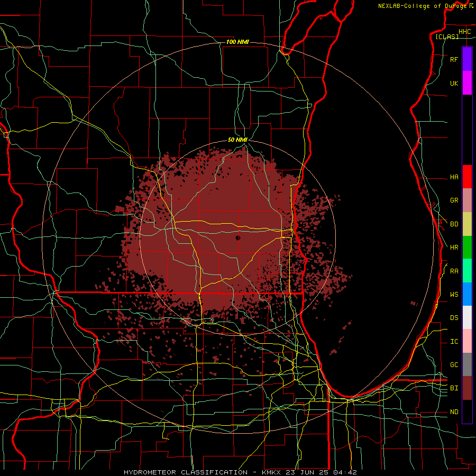Viewport: 476px width, 476px height.
Task: Click the "HA" legend label
Action: pyautogui.click(x=454, y=177)
